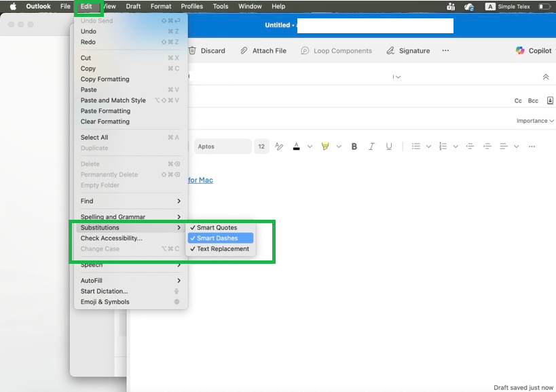Choose Undo from the Edit menu

pyautogui.click(x=130, y=31)
